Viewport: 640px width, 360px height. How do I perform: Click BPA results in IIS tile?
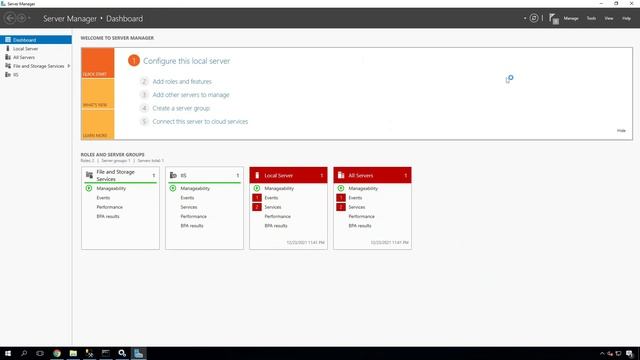tap(192, 226)
